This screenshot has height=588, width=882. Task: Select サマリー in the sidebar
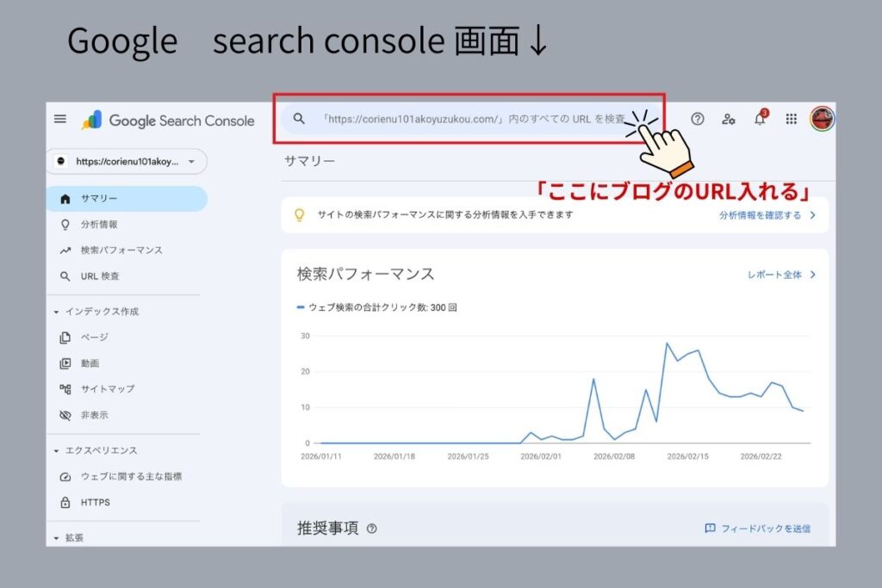tap(99, 199)
